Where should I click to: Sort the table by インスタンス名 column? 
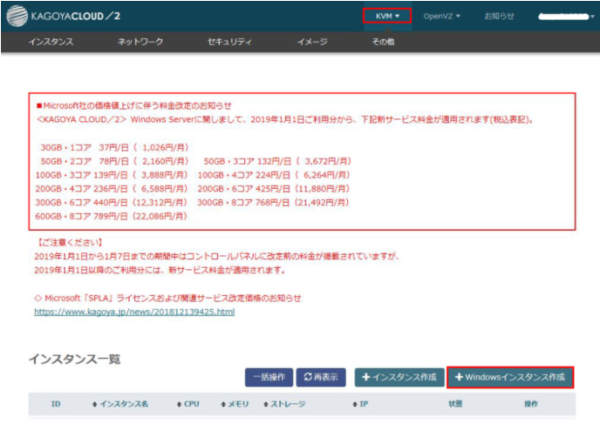point(120,404)
